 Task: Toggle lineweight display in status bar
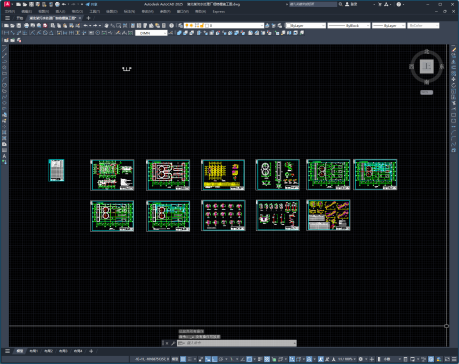260,360
